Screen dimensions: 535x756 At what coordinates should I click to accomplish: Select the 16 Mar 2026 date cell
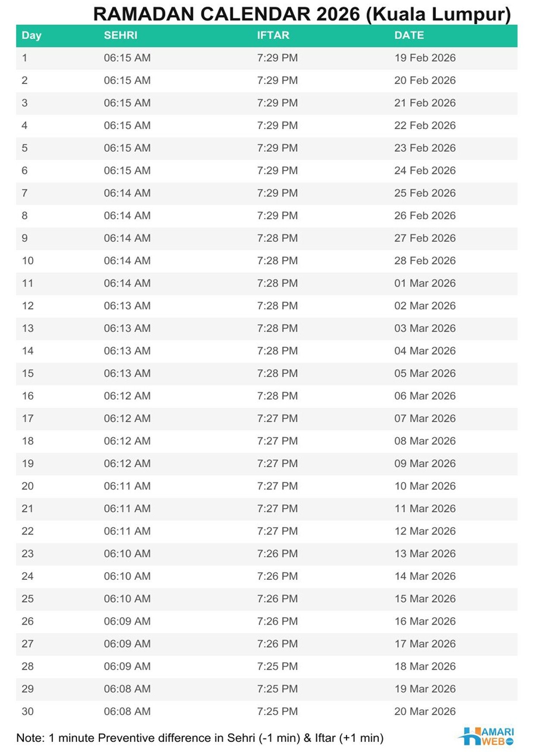pyautogui.click(x=425, y=621)
